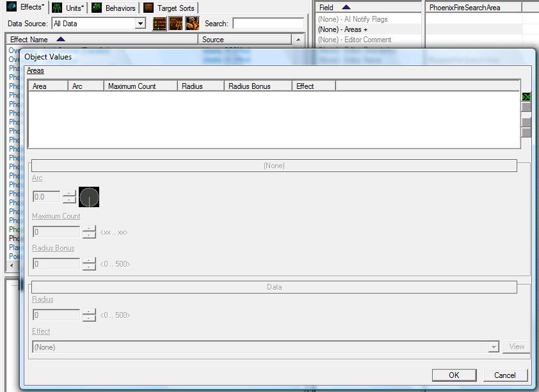Viewport: 539px width, 392px height.
Task: Click the green add value icon beside Areas list
Action: 526,97
